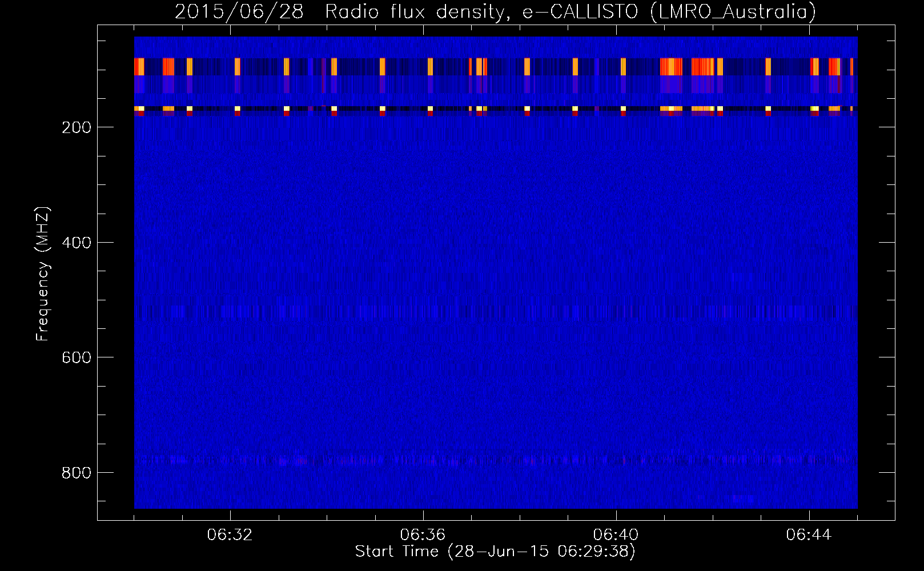Click the 800 frequency tick label

[77, 473]
